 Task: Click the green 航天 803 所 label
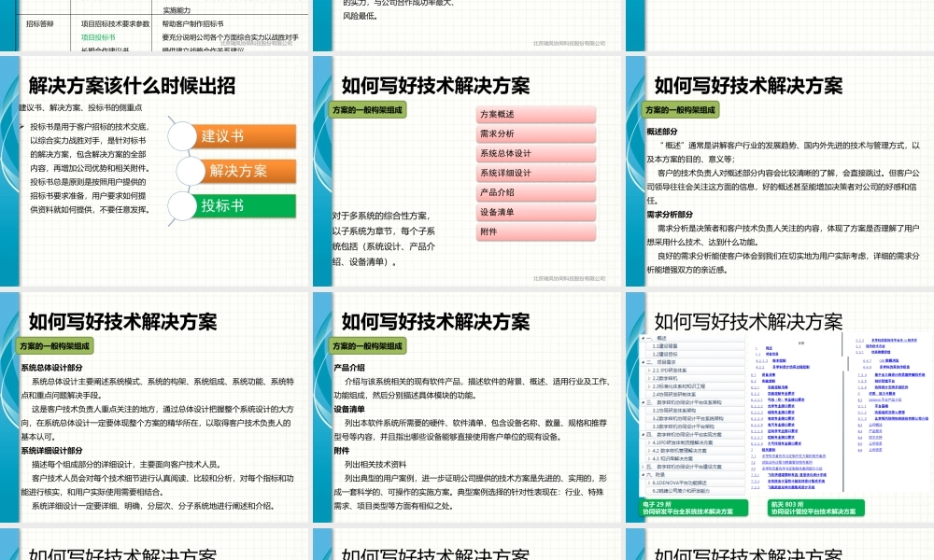[x=816, y=508]
